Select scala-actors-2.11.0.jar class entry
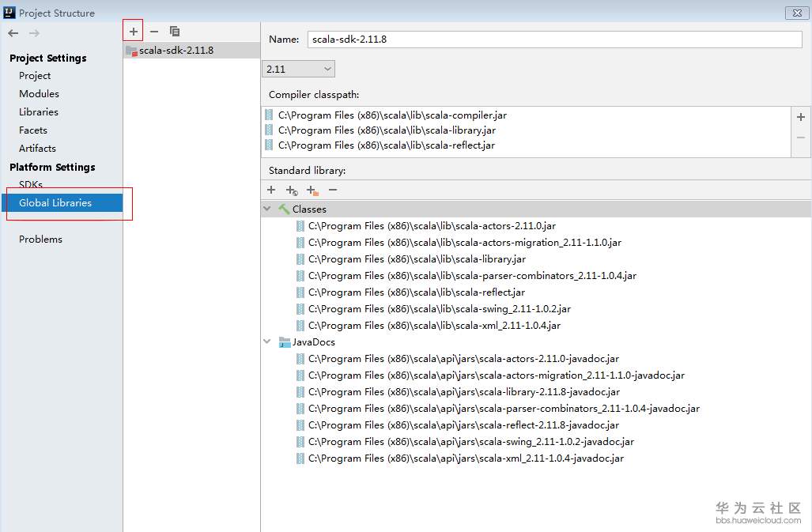The width and height of the screenshot is (812, 532). pos(432,225)
